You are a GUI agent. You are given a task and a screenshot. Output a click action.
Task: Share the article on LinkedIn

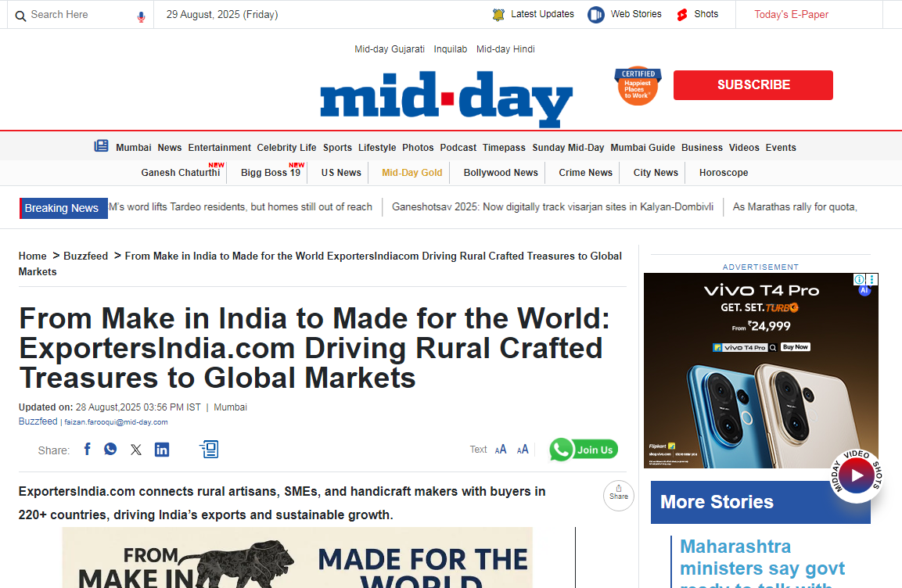[x=162, y=449]
